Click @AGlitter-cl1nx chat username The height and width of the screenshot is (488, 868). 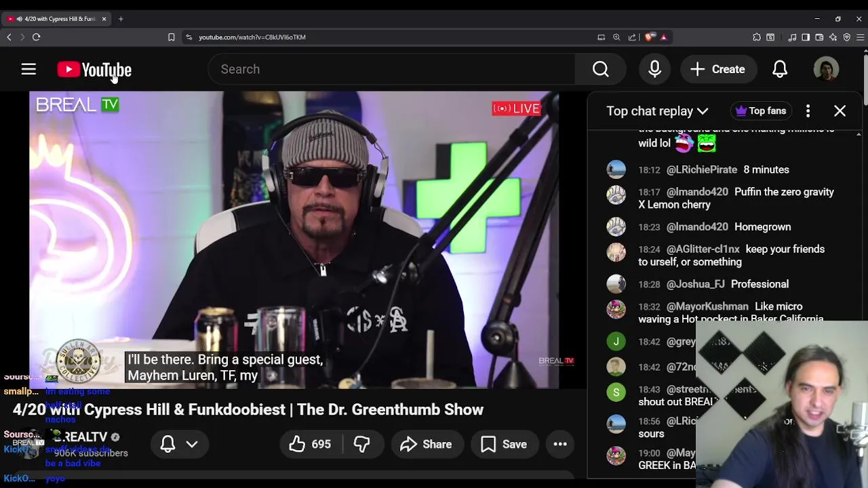(x=703, y=249)
